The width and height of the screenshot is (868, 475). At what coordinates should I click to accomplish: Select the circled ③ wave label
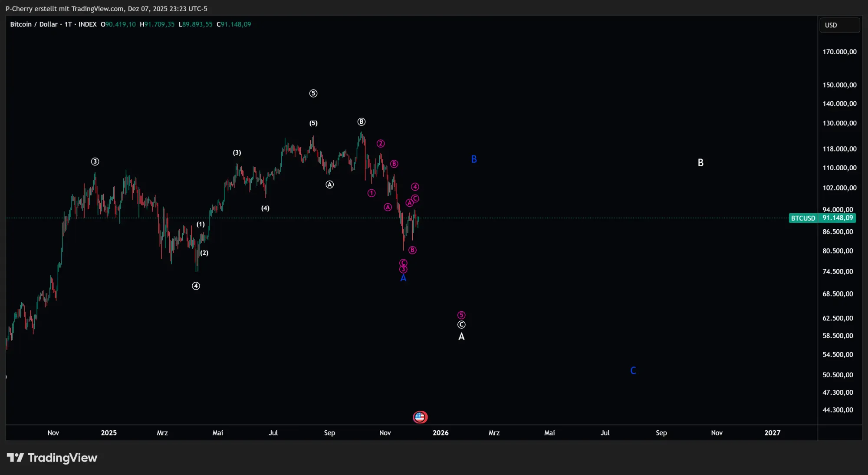point(95,161)
